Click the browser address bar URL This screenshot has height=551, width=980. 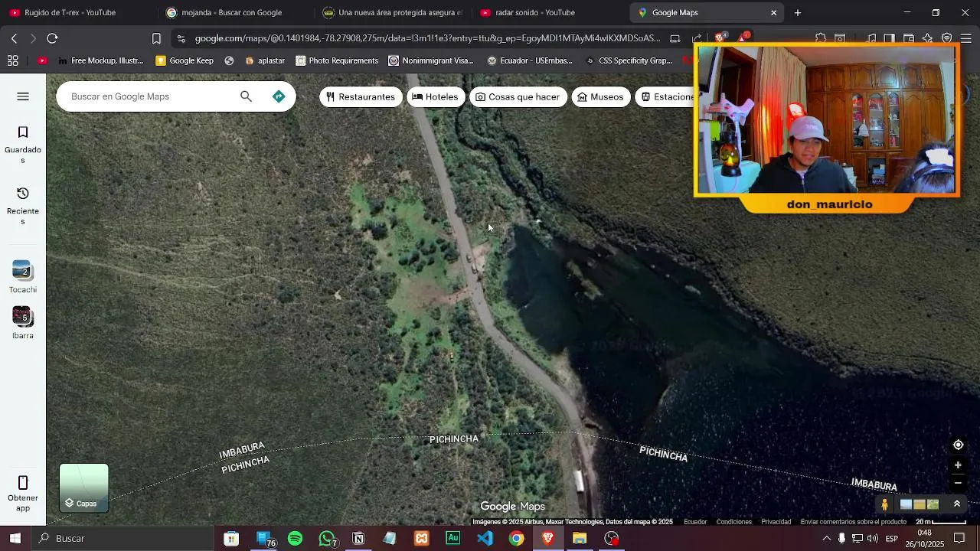tap(427, 38)
